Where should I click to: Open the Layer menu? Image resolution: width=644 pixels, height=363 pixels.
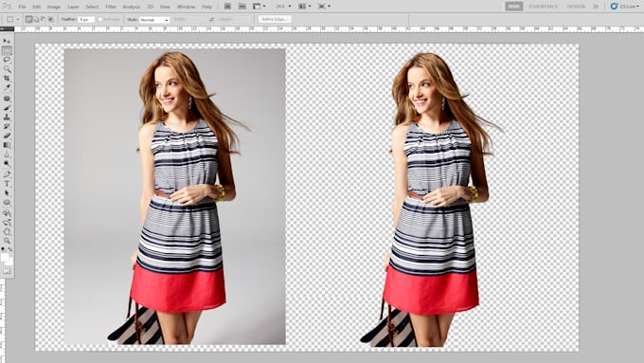(x=73, y=7)
